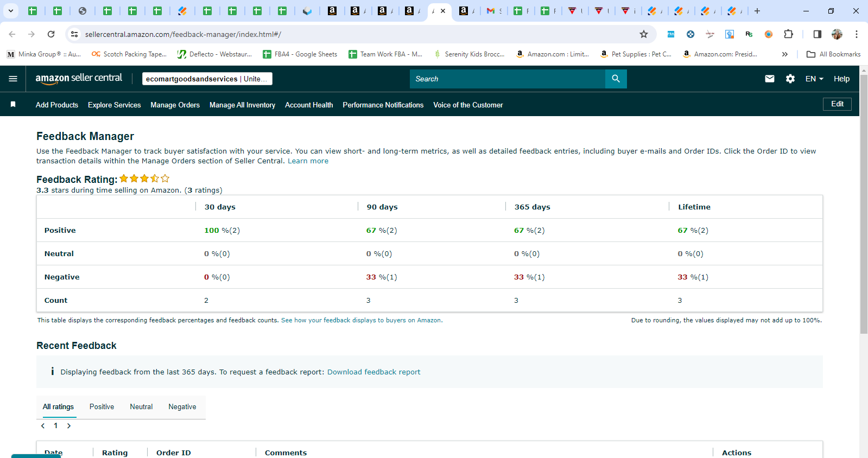The height and width of the screenshot is (458, 868).
Task: Open Account Health menu item
Action: tap(309, 105)
